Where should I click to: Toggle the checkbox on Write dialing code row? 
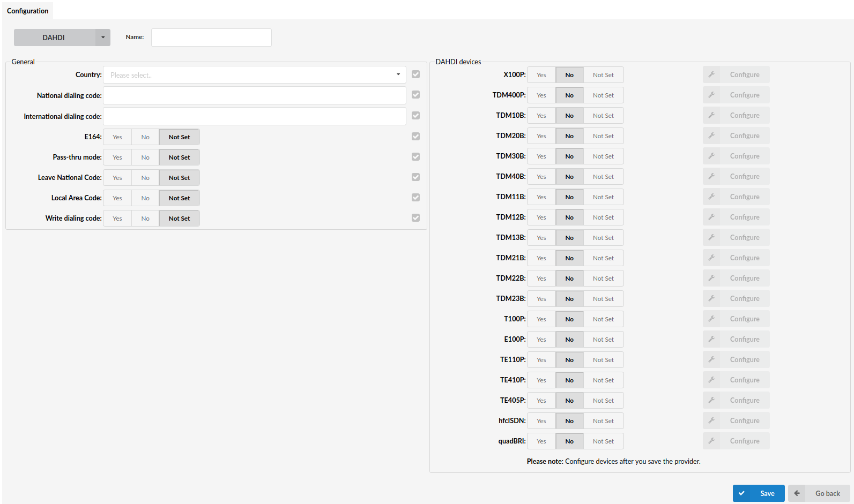415,218
